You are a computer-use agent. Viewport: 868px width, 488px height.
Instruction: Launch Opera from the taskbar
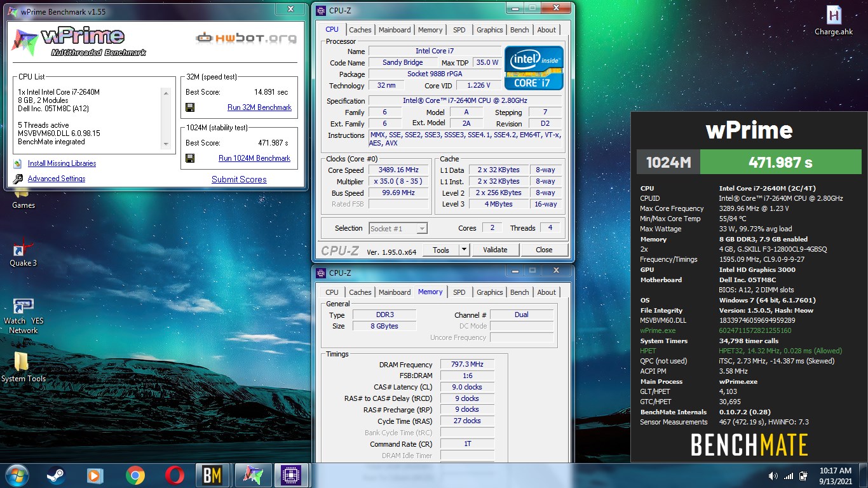pos(174,475)
